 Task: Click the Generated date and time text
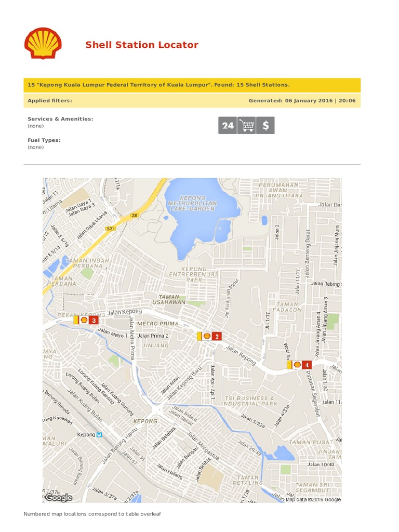point(302,101)
